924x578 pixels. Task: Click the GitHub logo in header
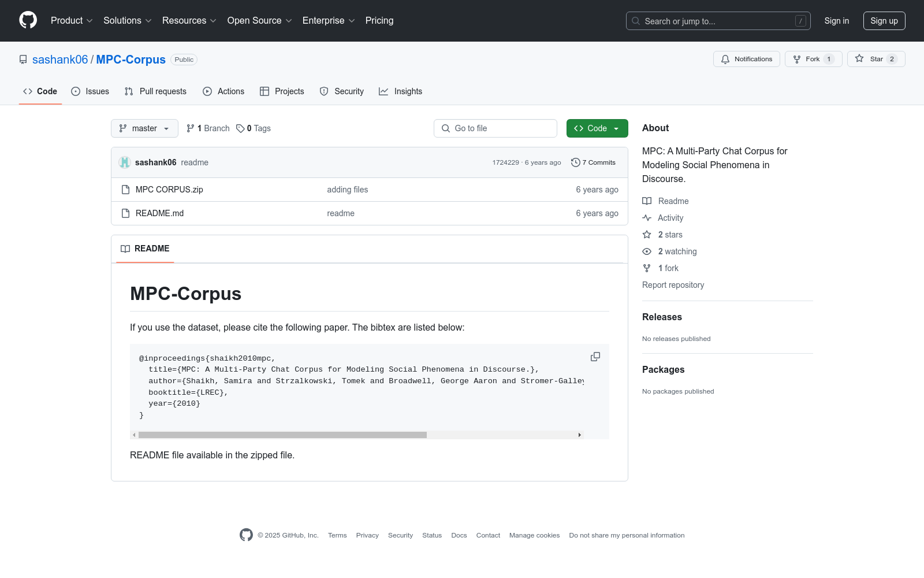click(28, 20)
